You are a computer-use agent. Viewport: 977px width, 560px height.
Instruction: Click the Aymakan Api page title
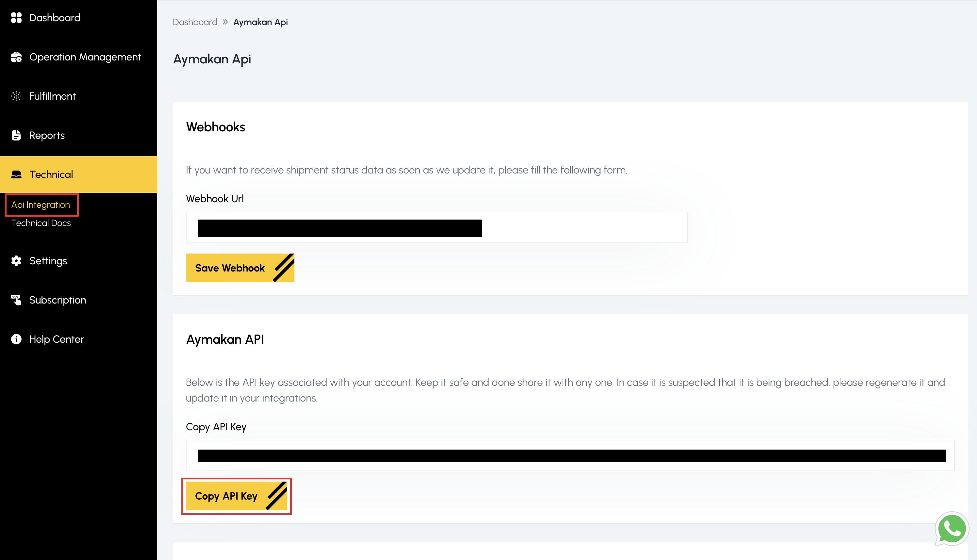[x=212, y=59]
